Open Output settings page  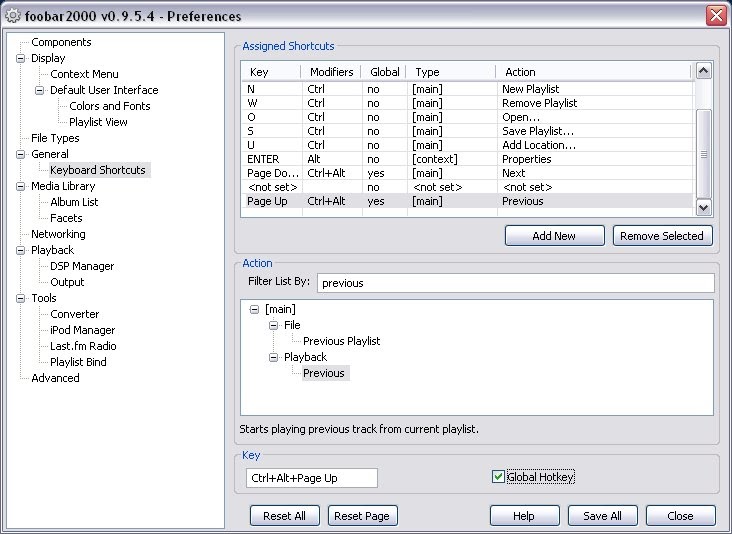coord(67,282)
